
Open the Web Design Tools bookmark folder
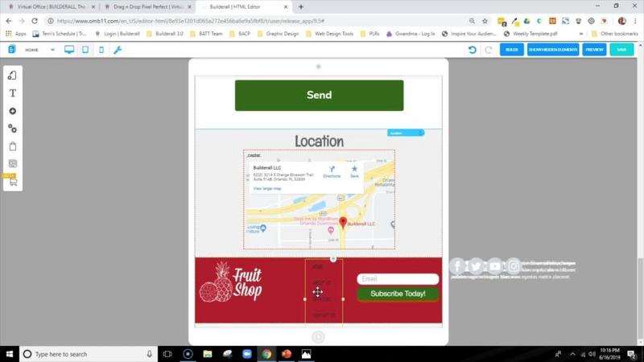(330, 34)
